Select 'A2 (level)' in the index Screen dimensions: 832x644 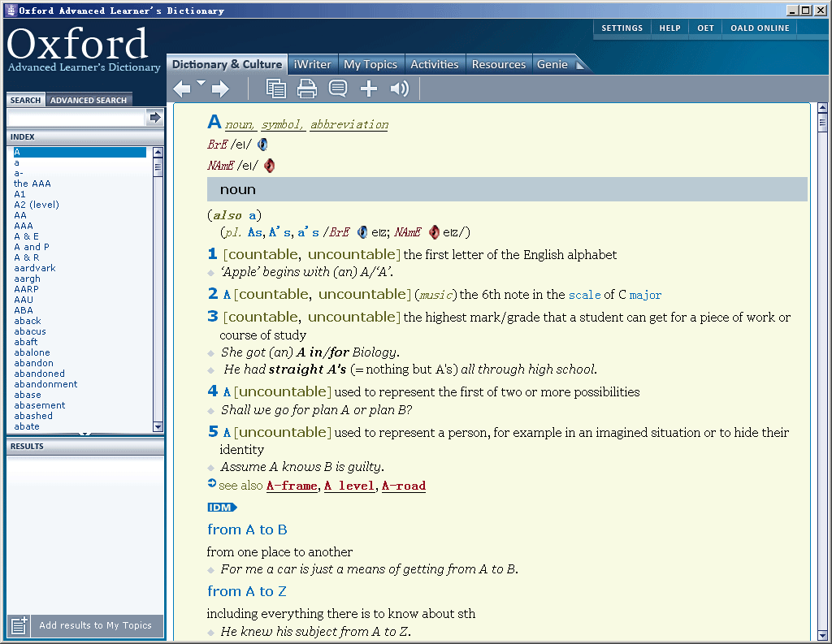click(x=37, y=205)
